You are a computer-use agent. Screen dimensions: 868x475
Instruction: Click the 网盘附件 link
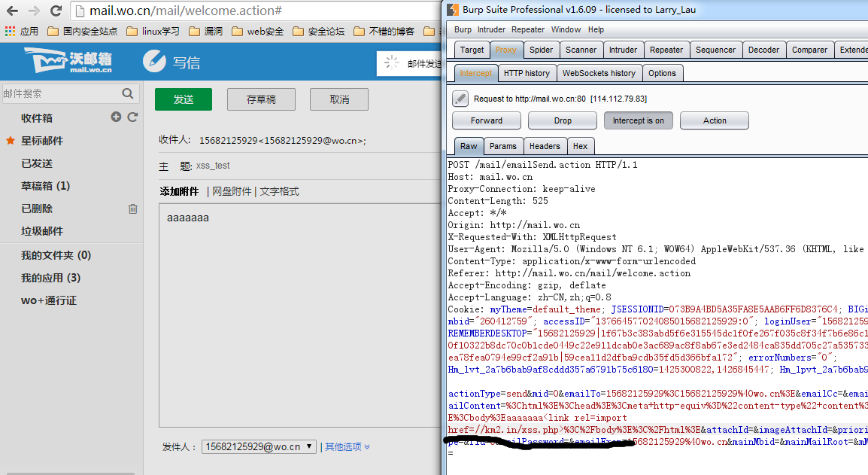232,191
